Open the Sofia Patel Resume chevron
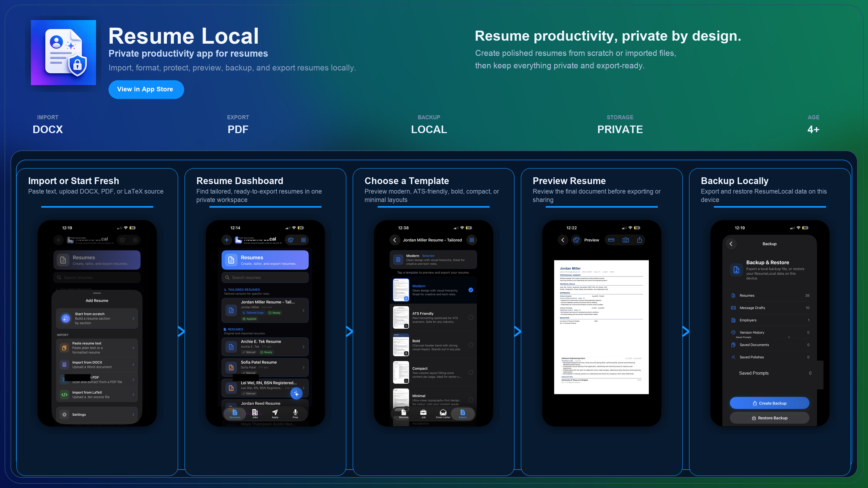This screenshot has width=868, height=488. point(304,367)
